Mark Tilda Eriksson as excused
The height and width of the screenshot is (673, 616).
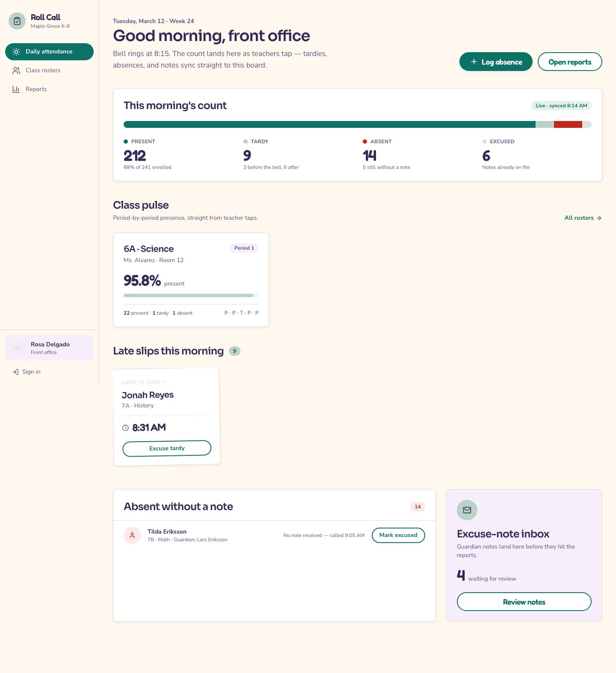coord(398,535)
